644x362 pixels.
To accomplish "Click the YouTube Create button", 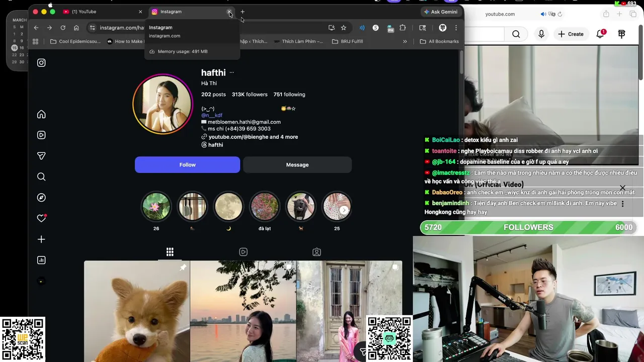I will pyautogui.click(x=571, y=34).
